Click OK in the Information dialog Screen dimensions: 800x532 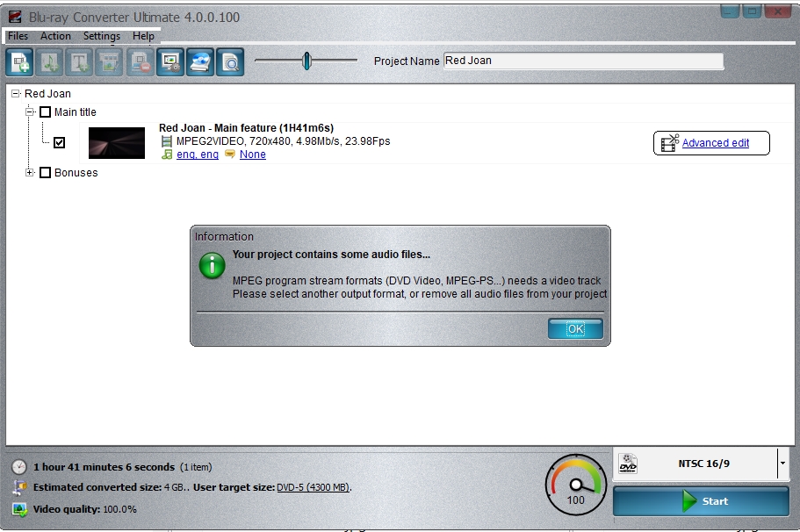click(x=575, y=329)
